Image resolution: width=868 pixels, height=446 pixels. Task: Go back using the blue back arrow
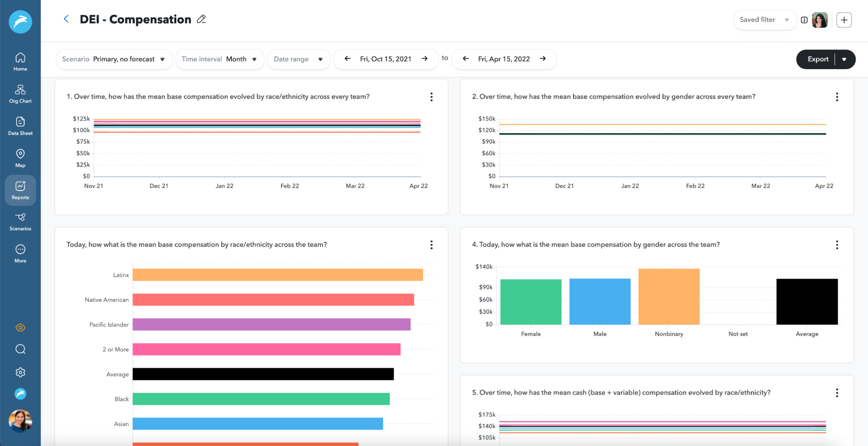[x=66, y=19]
